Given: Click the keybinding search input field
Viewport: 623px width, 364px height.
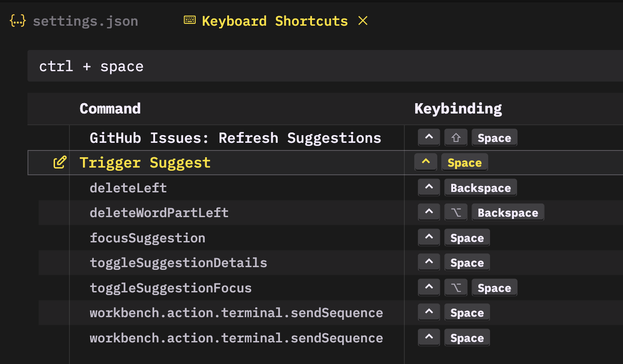Looking at the screenshot, I should click(316, 66).
